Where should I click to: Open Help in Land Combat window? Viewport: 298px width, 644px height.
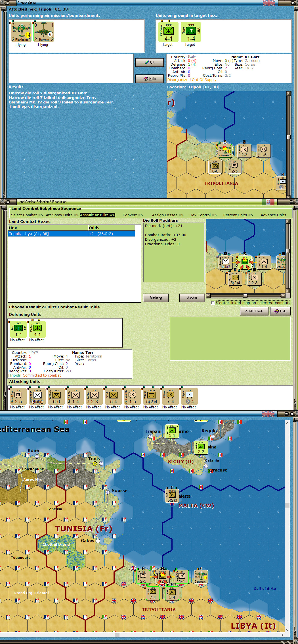pos(280,311)
